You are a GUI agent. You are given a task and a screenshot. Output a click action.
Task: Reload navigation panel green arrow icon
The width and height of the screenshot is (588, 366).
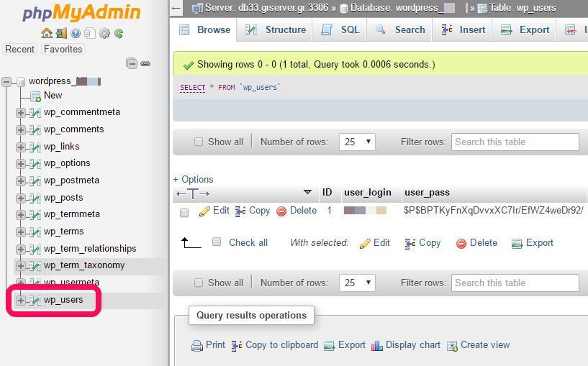click(119, 34)
